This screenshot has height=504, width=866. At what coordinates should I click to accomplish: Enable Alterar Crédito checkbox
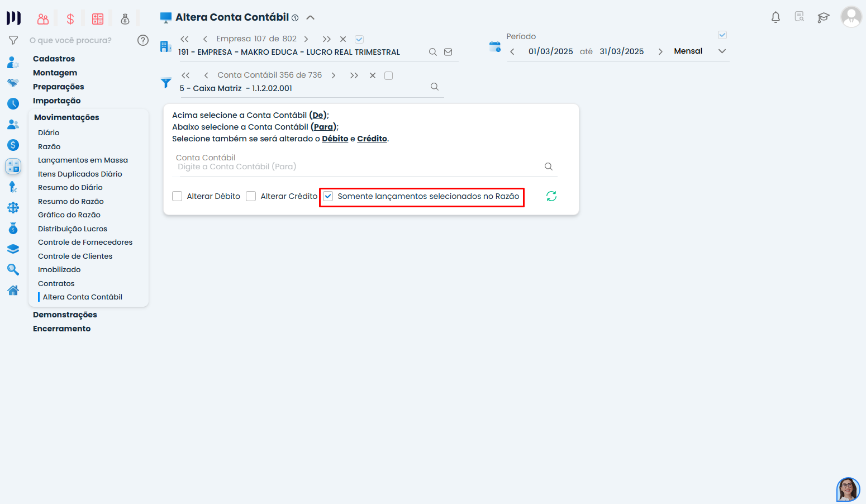(x=251, y=196)
